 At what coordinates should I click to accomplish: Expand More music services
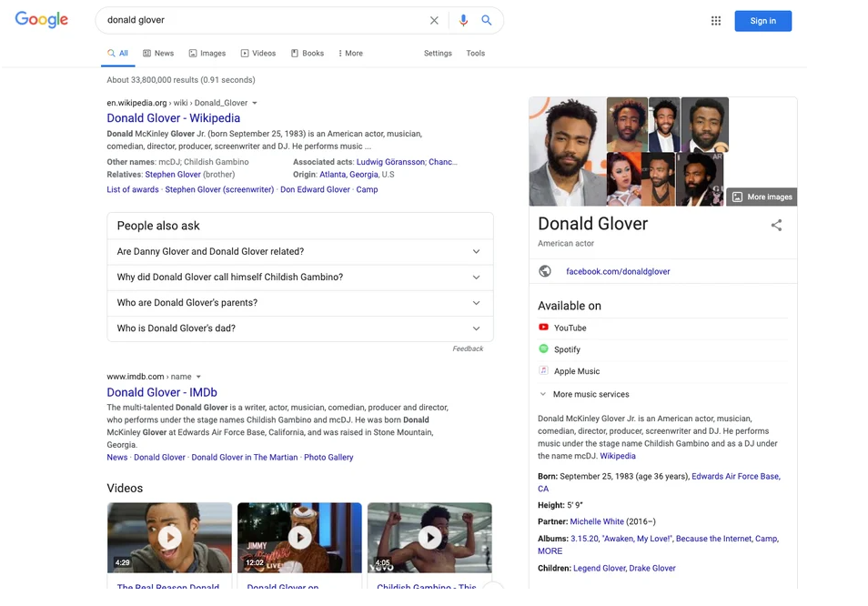pos(584,394)
